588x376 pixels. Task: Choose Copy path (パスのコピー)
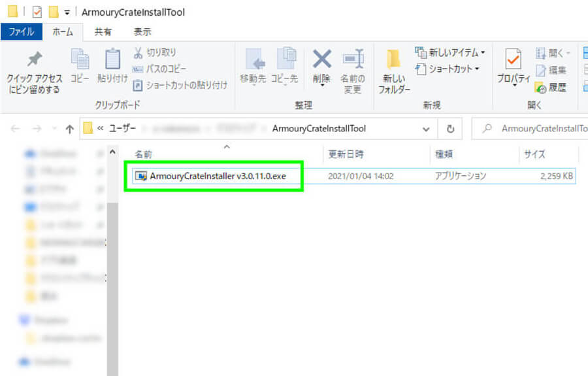[x=159, y=69]
